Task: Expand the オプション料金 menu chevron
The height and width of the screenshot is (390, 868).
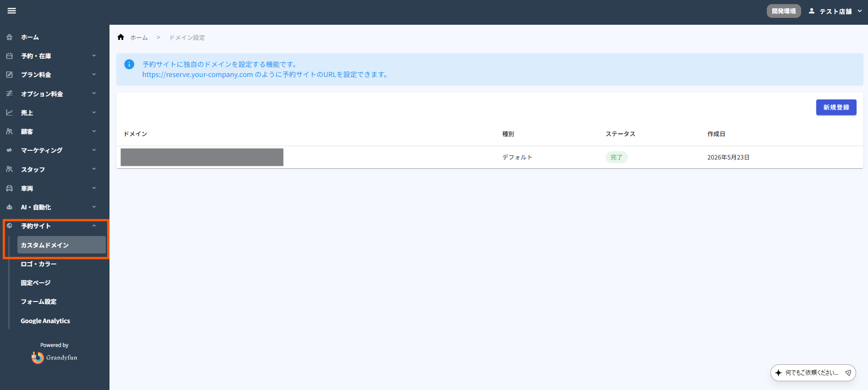Action: pyautogui.click(x=94, y=93)
